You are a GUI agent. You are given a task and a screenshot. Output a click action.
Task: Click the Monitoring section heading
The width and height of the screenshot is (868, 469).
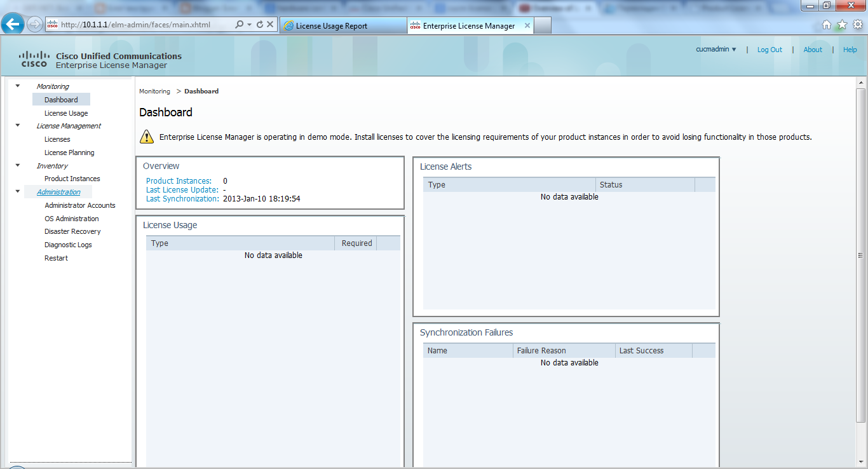point(53,86)
